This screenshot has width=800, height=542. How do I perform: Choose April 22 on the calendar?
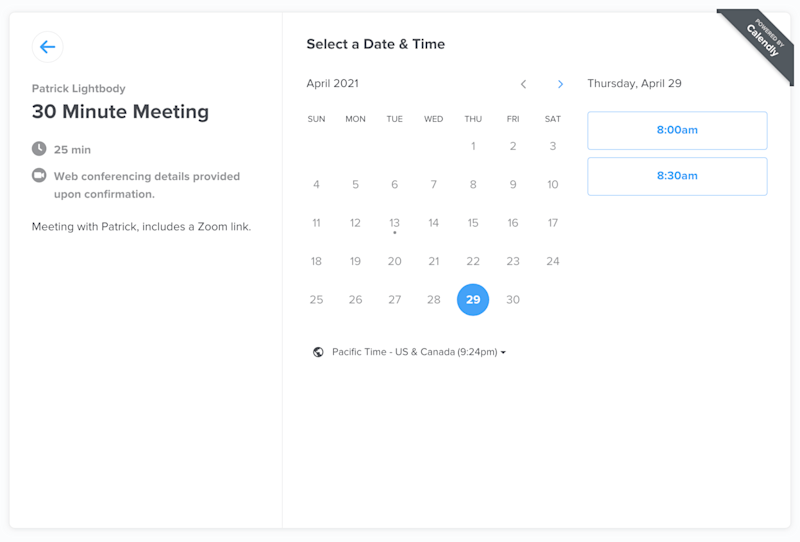click(473, 261)
